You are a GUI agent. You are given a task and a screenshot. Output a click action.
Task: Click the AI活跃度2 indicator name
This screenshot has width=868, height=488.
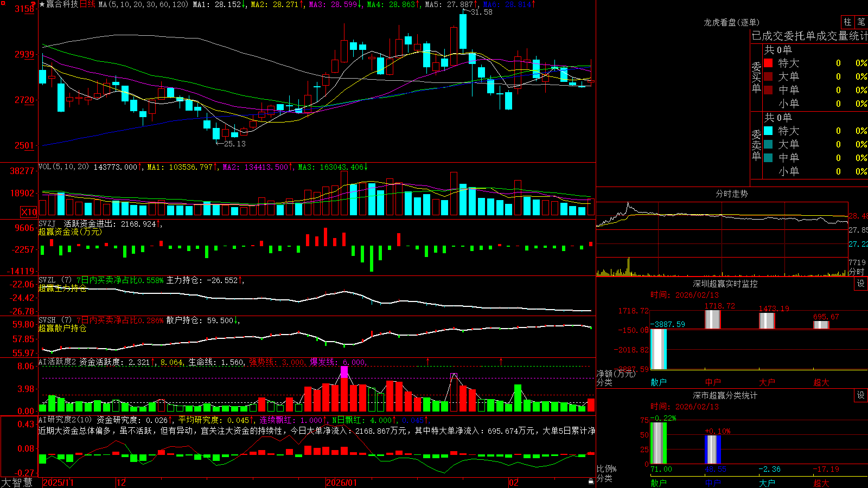[x=58, y=362]
